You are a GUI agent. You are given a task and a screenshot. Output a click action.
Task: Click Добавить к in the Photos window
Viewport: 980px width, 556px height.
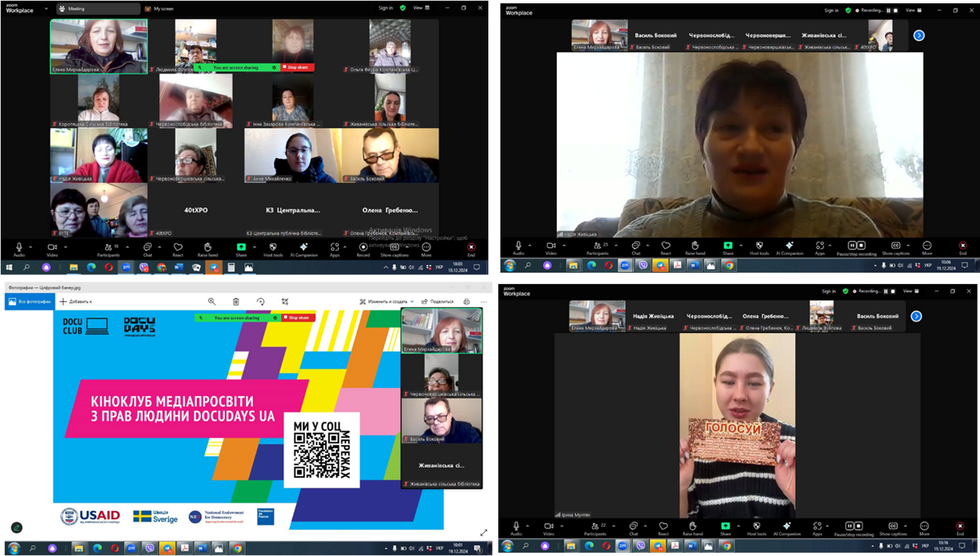pyautogui.click(x=77, y=301)
